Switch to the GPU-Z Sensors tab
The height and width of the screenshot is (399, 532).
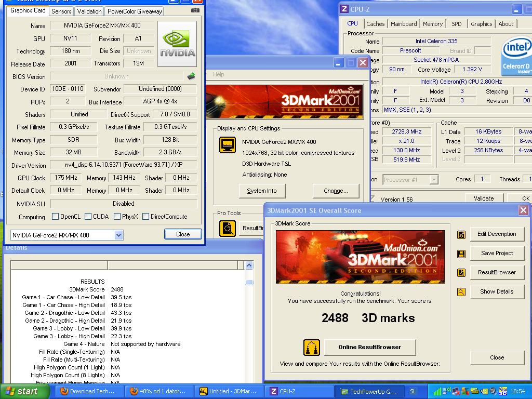click(61, 11)
